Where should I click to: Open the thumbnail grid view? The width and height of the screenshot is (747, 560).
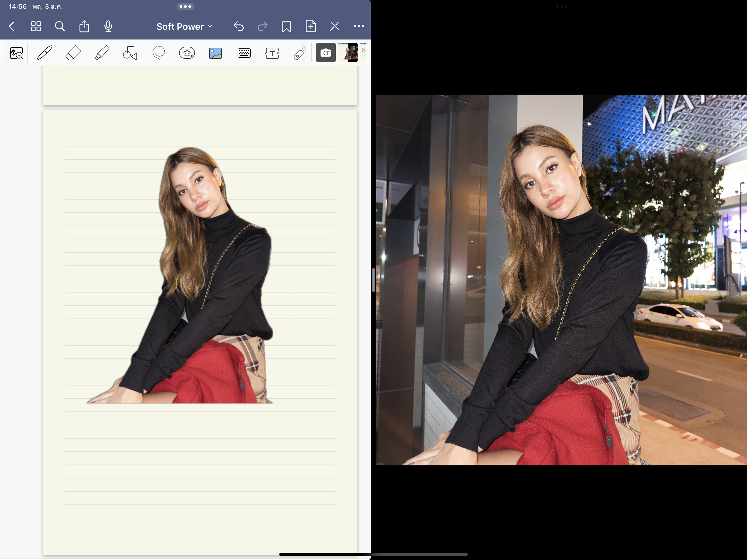click(x=36, y=26)
